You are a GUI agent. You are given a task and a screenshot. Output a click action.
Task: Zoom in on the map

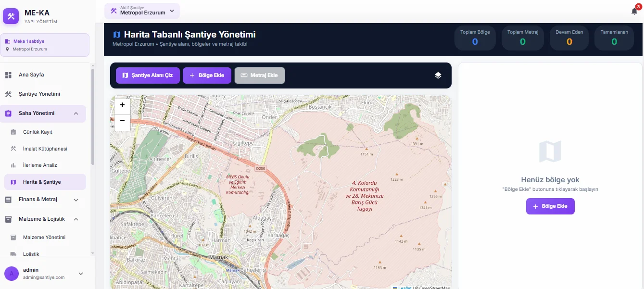point(122,105)
